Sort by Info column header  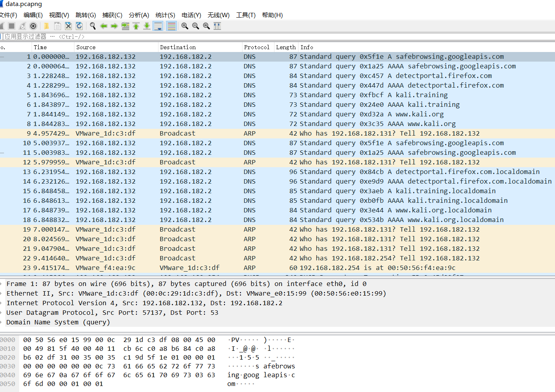(x=427, y=47)
